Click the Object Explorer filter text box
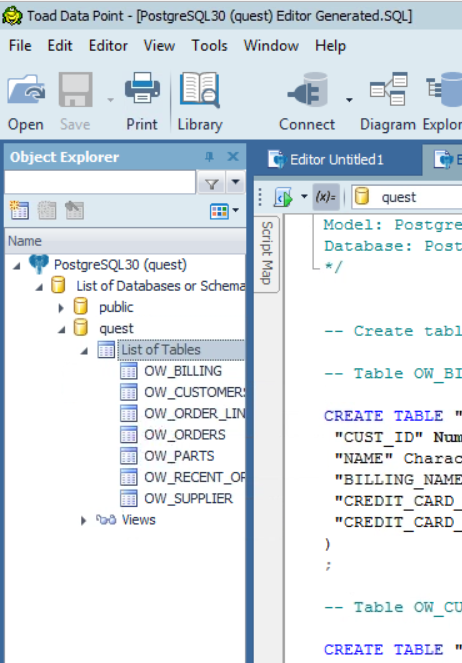Screen dimensions: 462x663 coord(100,183)
